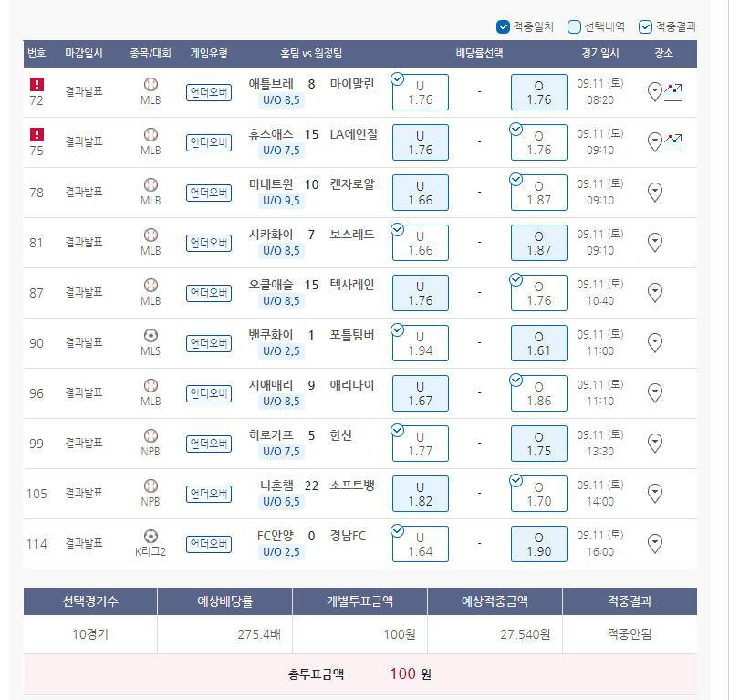729x700 pixels.
Task: Click the K리그2 soccer icon in match 114
Action: point(151,536)
